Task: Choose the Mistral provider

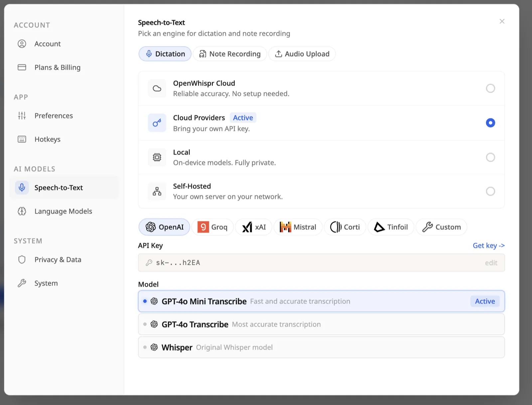Action: tap(298, 227)
